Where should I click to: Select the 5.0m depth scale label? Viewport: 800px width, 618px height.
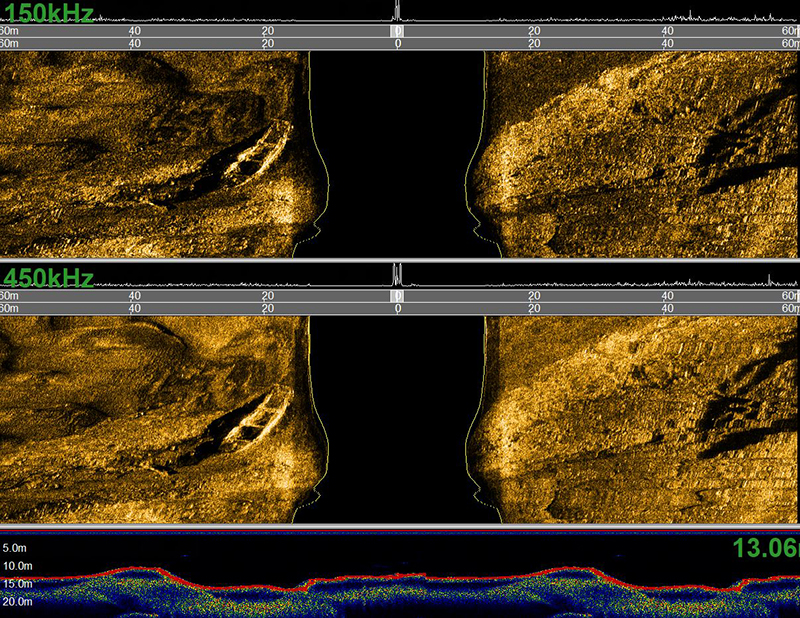pyautogui.click(x=14, y=549)
